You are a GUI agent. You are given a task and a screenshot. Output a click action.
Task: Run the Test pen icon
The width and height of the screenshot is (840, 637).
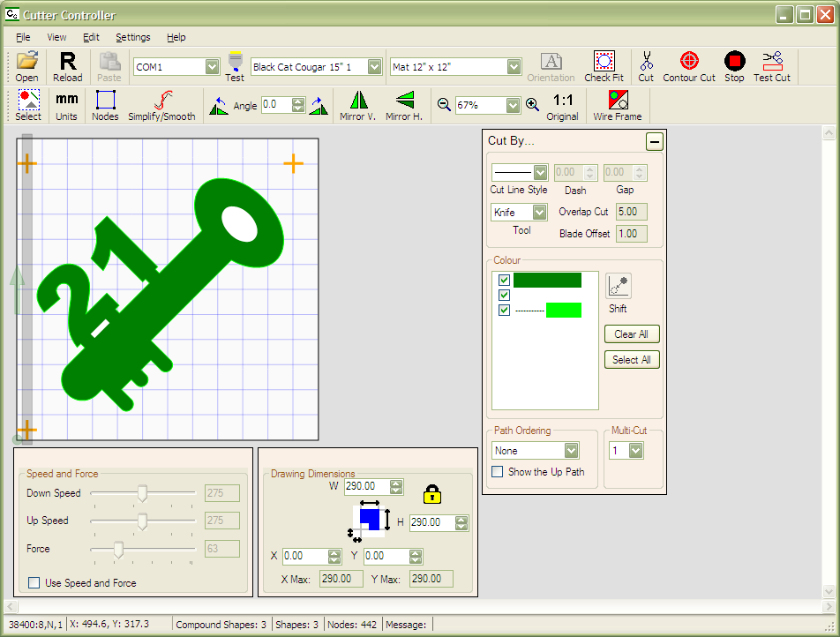[235, 66]
